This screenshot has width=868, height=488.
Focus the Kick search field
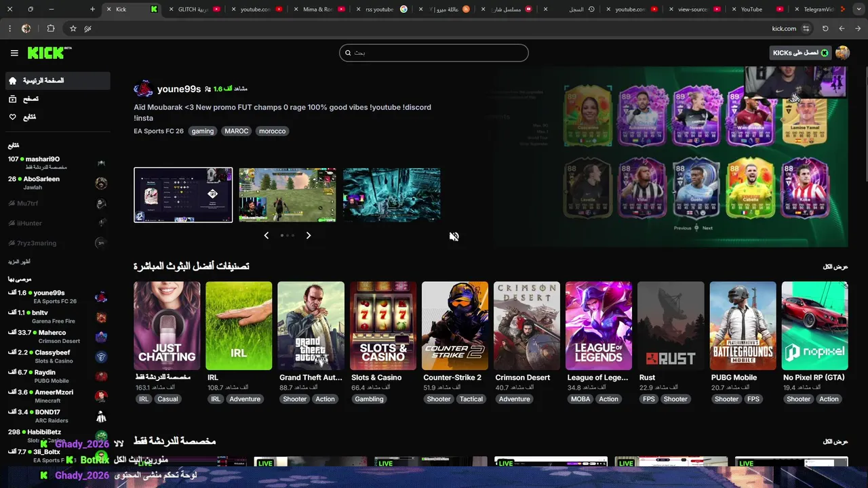tap(434, 53)
